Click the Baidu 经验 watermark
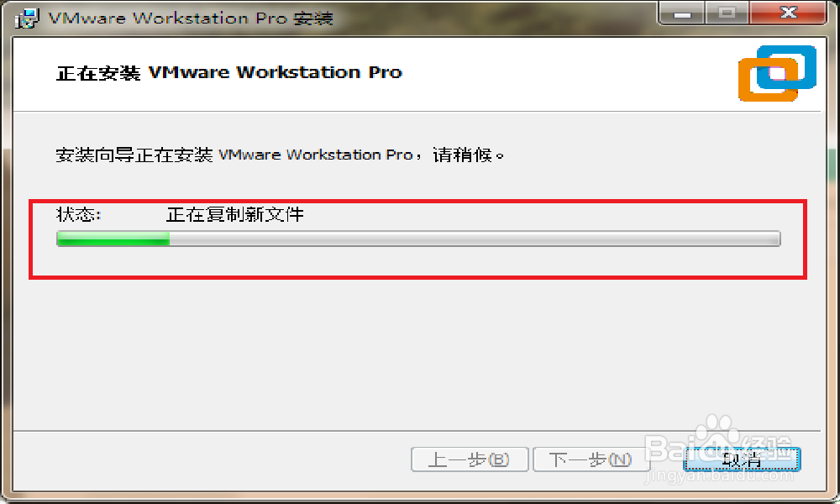This screenshot has height=504, width=840. (x=718, y=442)
